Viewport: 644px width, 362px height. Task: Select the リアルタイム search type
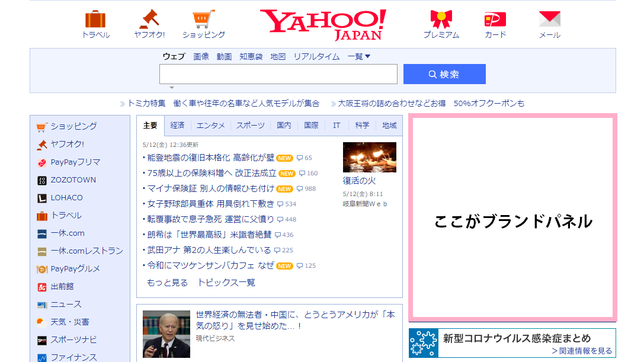click(x=316, y=57)
